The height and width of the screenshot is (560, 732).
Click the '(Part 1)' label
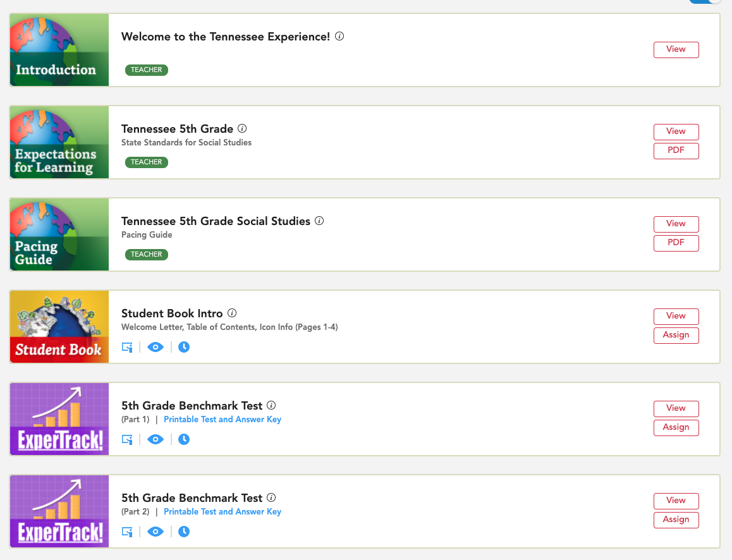pyautogui.click(x=135, y=419)
